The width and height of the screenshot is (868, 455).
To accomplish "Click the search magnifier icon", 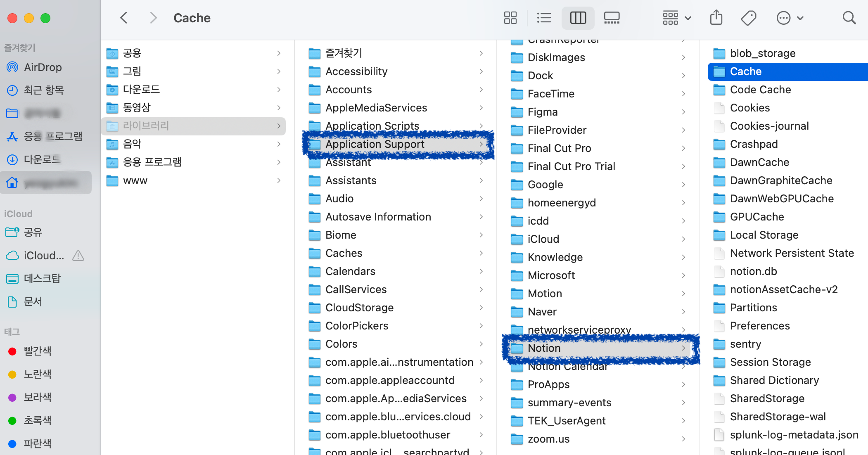I will (x=849, y=18).
